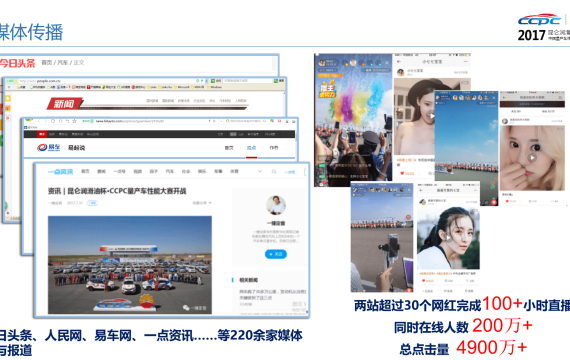Open the share dropdown beside article date
The width and height of the screenshot is (570, 360).
coord(202,203)
